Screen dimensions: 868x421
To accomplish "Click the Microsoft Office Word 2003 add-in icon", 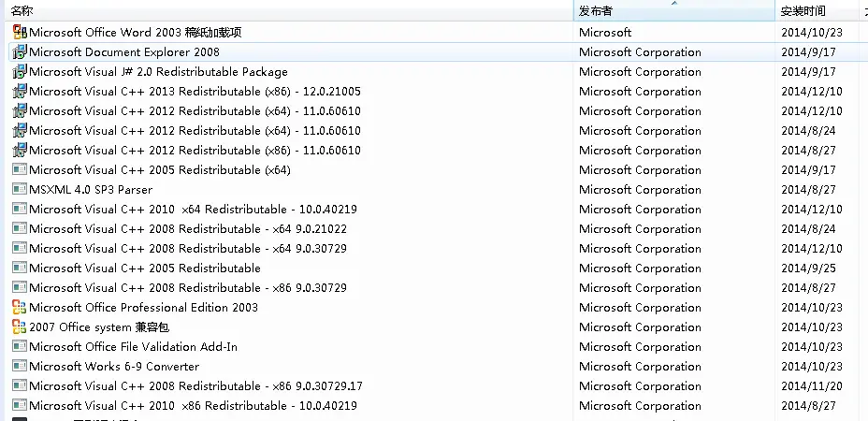I will (x=20, y=32).
